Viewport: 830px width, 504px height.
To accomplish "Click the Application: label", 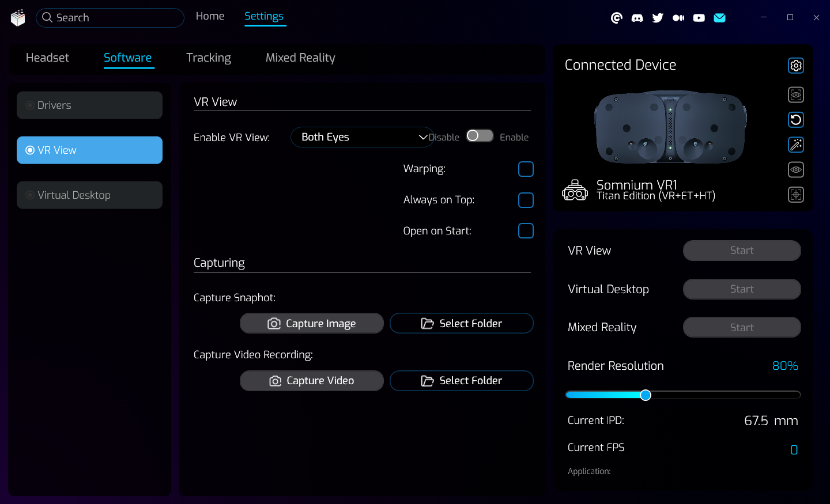I will point(588,471).
